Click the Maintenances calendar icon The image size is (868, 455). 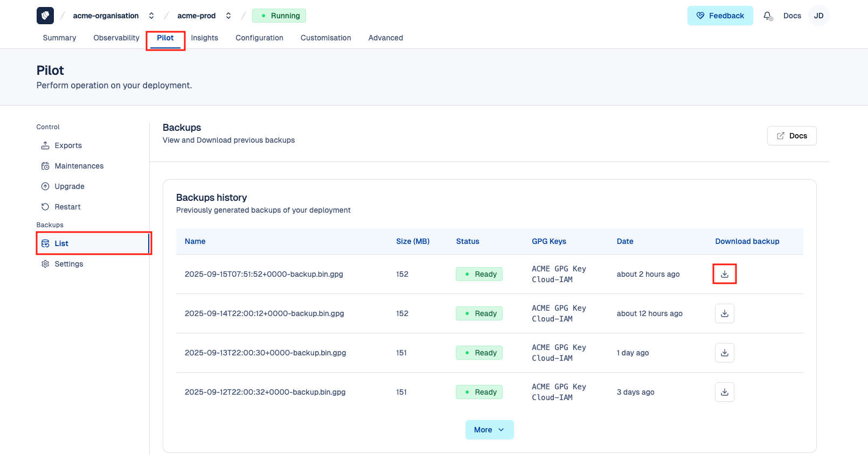[x=45, y=166]
